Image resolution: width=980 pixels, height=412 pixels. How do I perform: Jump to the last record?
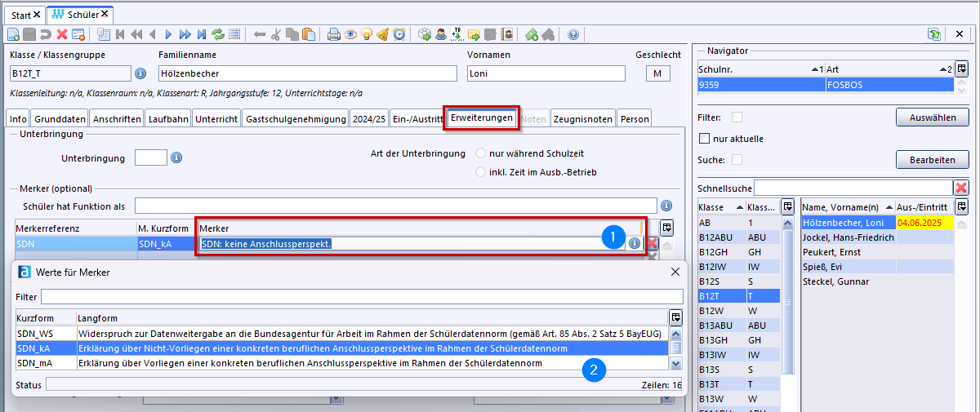pos(201,34)
